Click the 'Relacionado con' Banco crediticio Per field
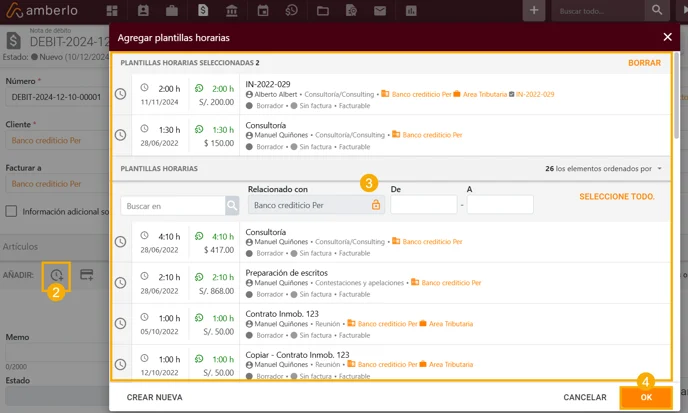The image size is (688, 413). tap(316, 205)
